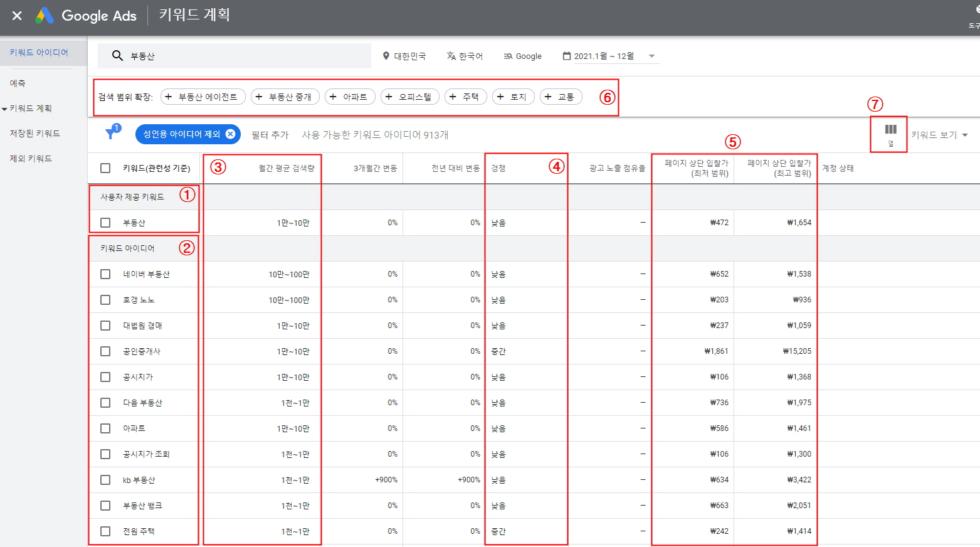Add 부동산 에이전트 via its plus chip
The height and width of the screenshot is (547, 980).
pyautogui.click(x=203, y=97)
